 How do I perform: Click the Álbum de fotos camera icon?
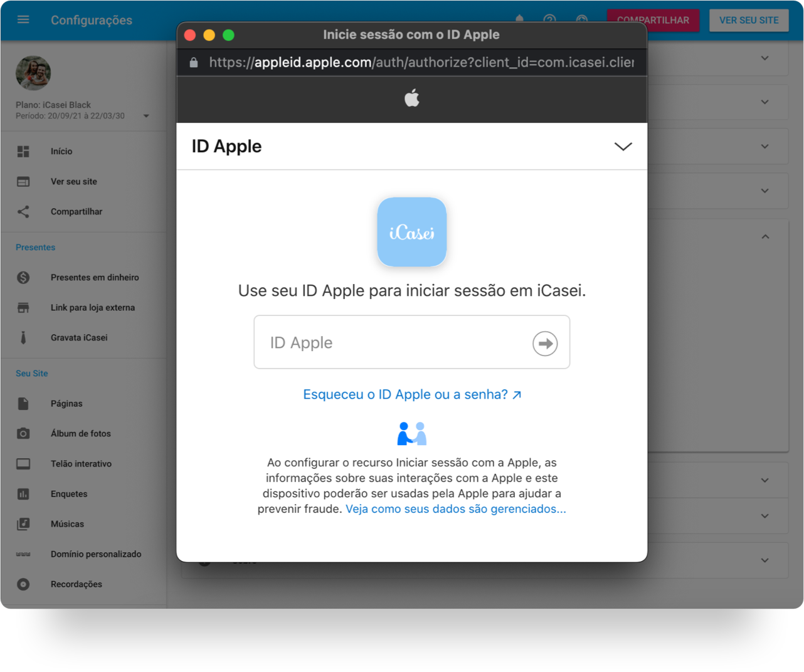[23, 433]
